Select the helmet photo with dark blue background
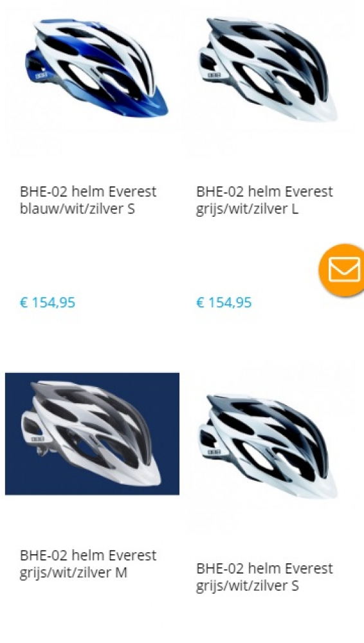This screenshot has width=364, height=643. click(x=92, y=433)
